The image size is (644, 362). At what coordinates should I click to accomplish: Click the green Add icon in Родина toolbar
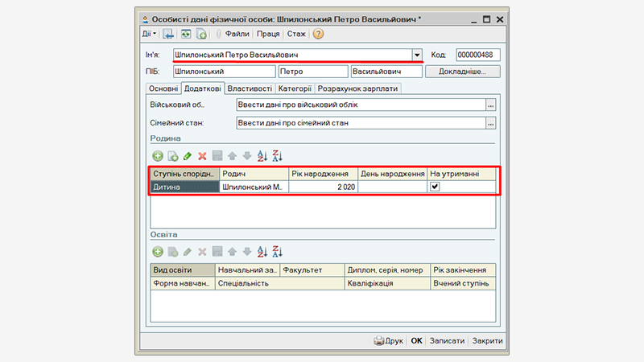pos(158,156)
